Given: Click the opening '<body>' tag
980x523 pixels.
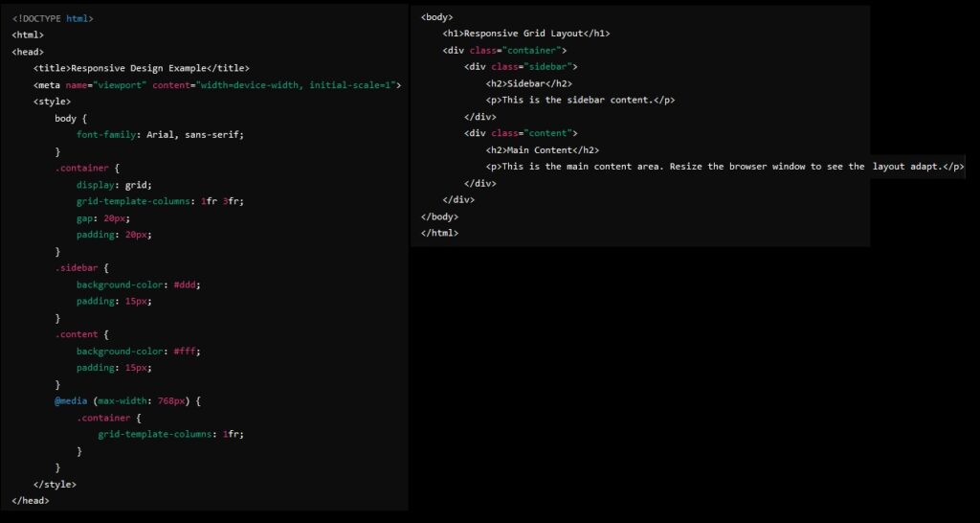Looking at the screenshot, I should 436,17.
